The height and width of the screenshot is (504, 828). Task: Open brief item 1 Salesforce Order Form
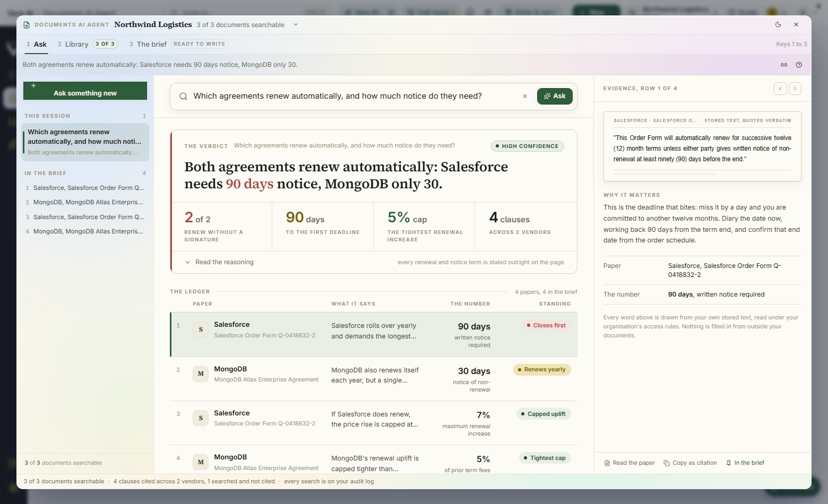(x=85, y=188)
